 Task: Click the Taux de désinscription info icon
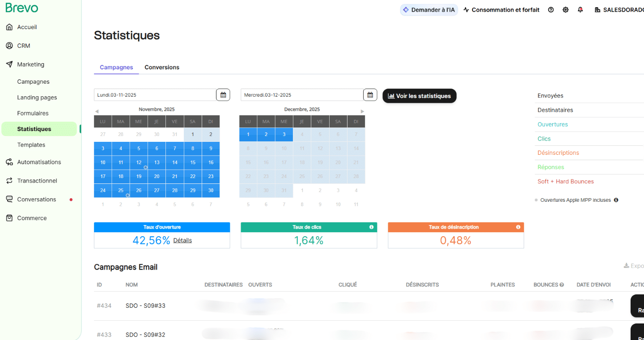click(x=518, y=227)
